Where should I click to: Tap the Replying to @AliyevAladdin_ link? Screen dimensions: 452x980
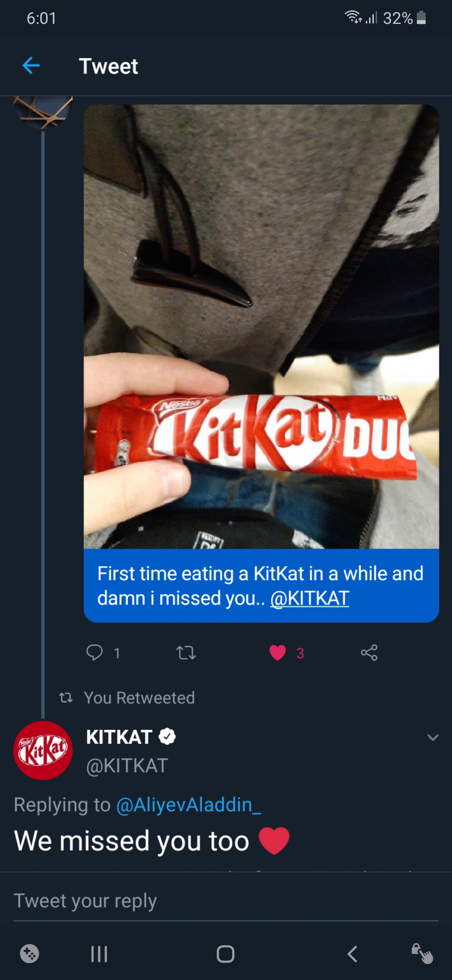click(188, 804)
